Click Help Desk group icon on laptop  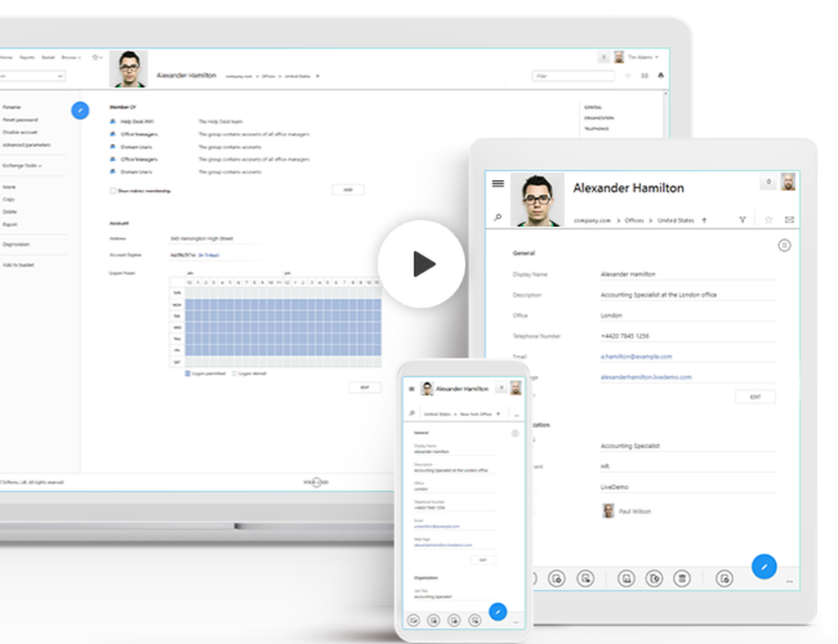pyautogui.click(x=113, y=121)
